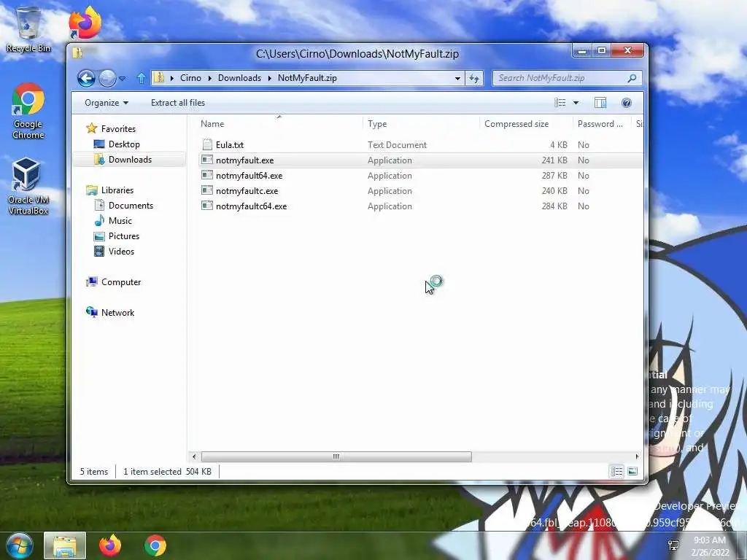Image resolution: width=747 pixels, height=560 pixels.
Task: Select Oracle VM VirtualBox desktop shortcut
Action: pos(28,186)
